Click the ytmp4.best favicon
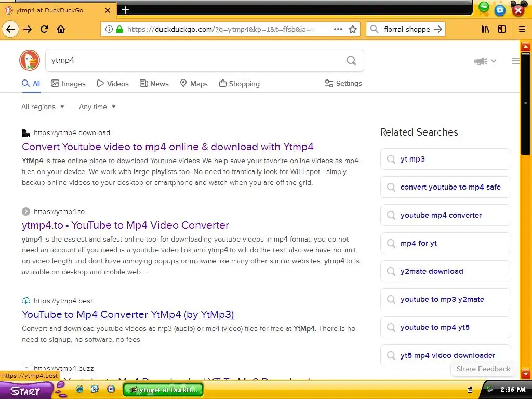 [26, 301]
